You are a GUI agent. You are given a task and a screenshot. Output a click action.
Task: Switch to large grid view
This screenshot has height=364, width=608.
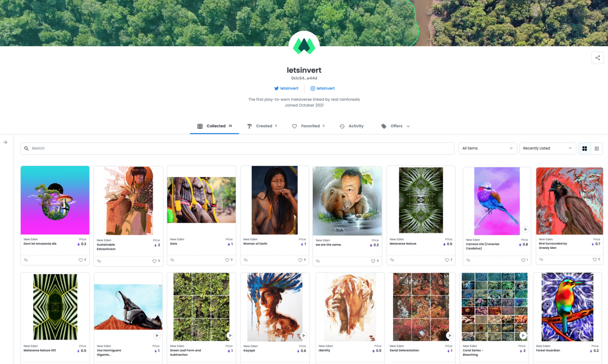coord(585,148)
